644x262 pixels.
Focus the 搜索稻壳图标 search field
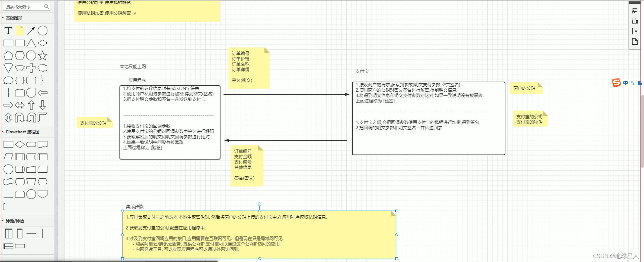(x=27, y=6)
